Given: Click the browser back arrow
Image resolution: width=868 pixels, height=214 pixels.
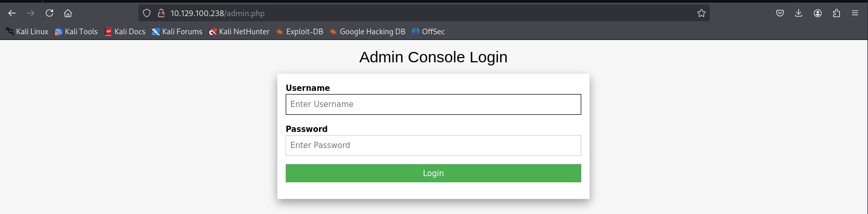Looking at the screenshot, I should click(x=12, y=13).
